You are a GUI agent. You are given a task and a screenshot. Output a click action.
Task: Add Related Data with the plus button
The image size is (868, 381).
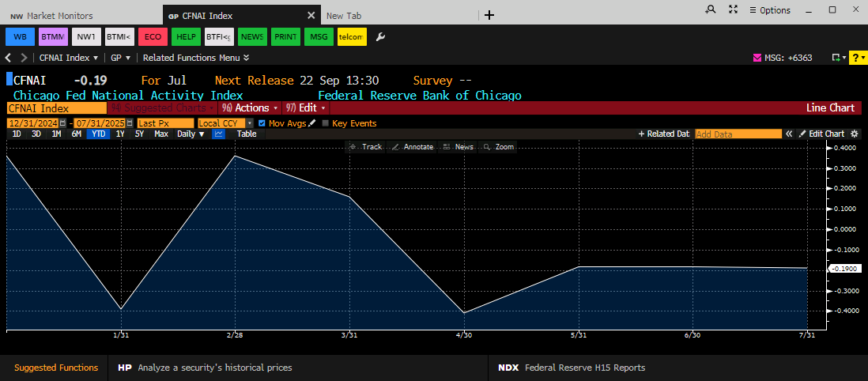pyautogui.click(x=664, y=134)
